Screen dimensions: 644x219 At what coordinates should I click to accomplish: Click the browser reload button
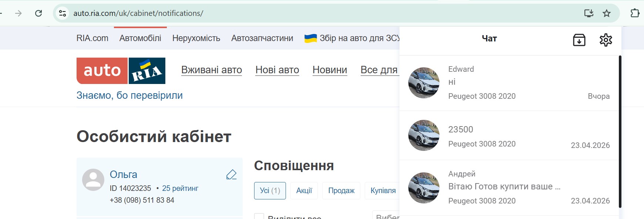(38, 13)
